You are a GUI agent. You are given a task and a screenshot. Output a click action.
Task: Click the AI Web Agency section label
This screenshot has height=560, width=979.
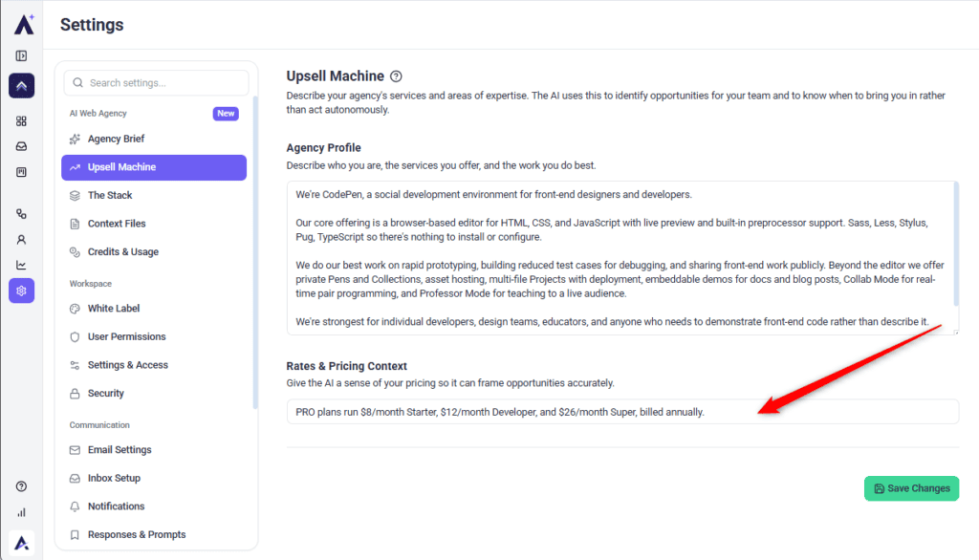[98, 114]
